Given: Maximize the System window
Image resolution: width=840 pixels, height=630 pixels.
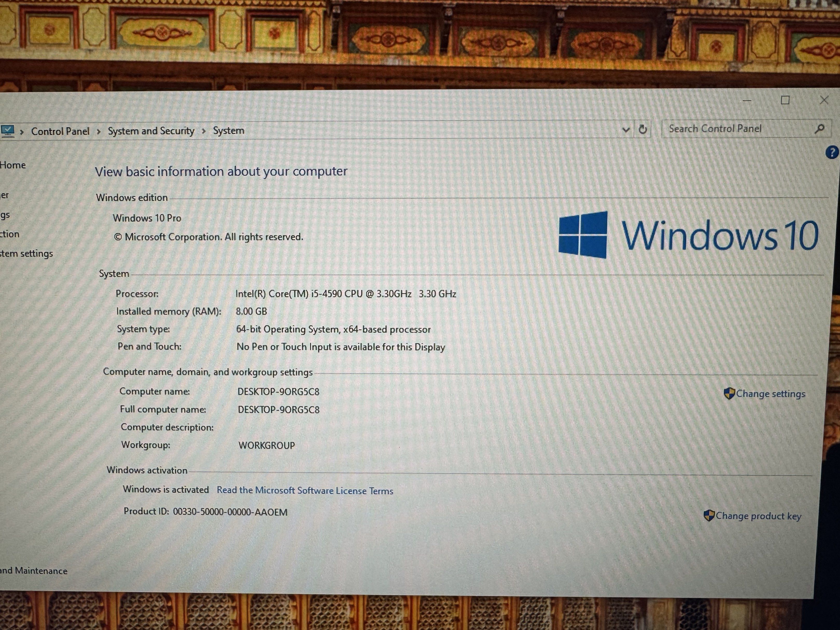Looking at the screenshot, I should point(785,100).
